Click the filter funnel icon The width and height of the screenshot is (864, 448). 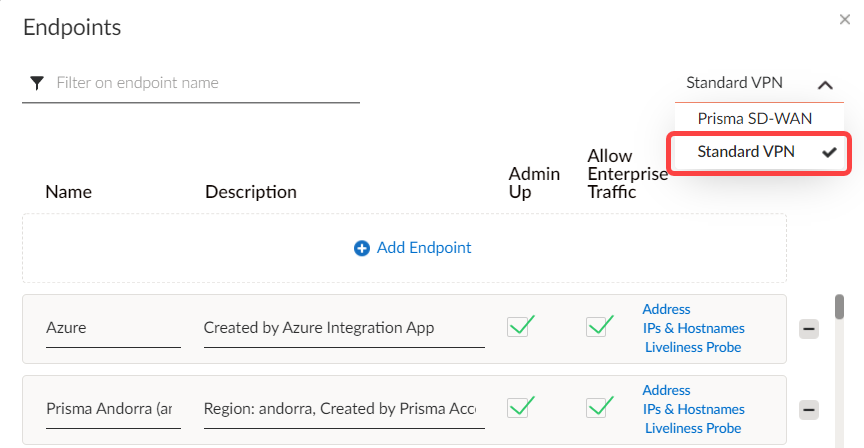point(36,82)
